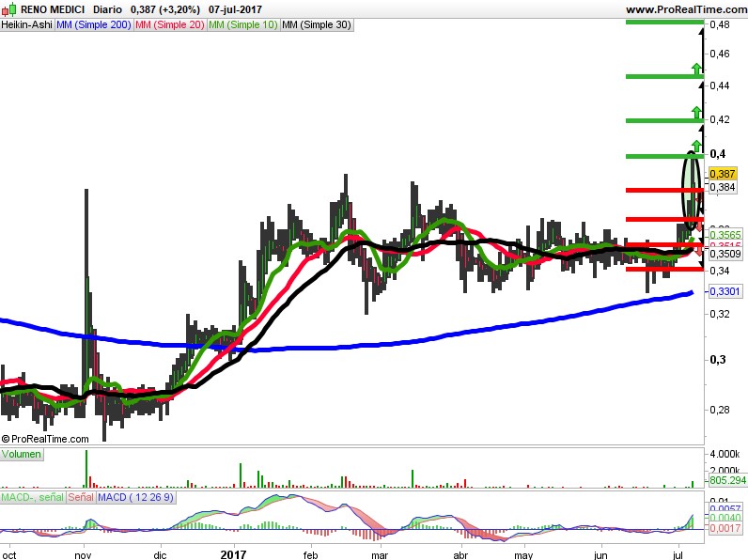Viewport: 748px width, 560px height.
Task: Open the MM (Simple 10) moving average label
Action: click(242, 24)
